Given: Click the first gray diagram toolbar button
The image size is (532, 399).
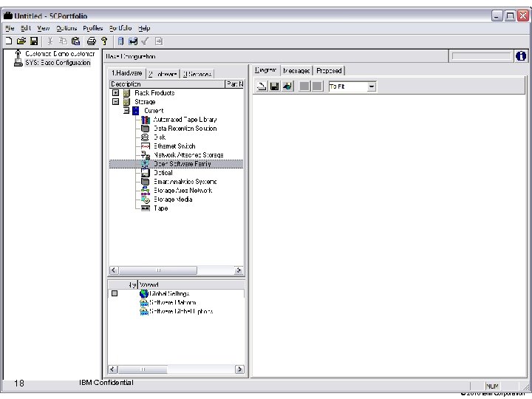Looking at the screenshot, I should click(x=304, y=86).
